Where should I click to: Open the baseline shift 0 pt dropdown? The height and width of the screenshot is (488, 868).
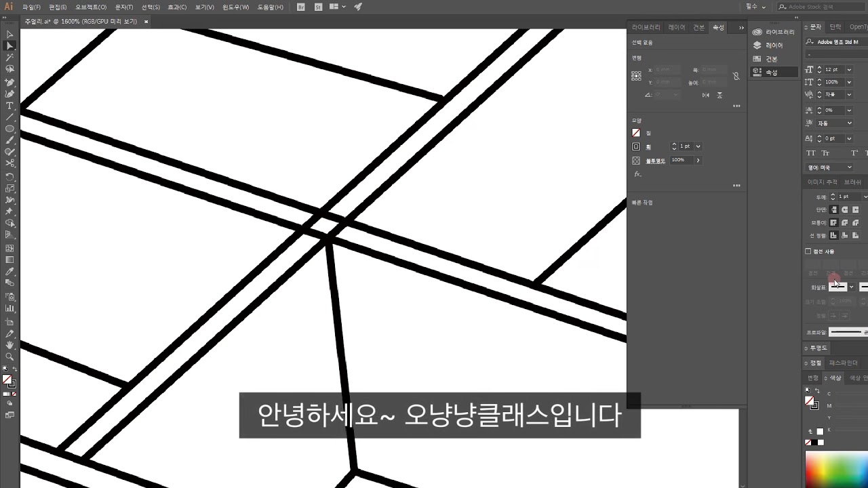849,138
